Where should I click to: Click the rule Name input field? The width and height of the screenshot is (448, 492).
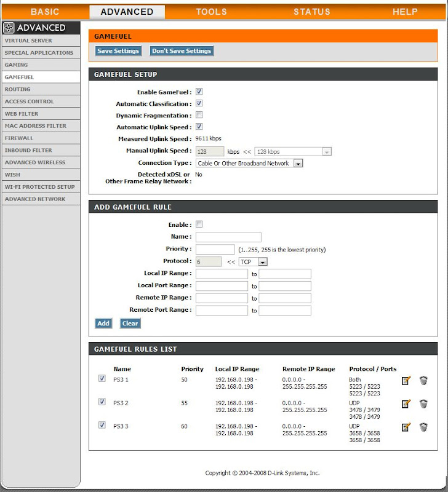pos(228,237)
